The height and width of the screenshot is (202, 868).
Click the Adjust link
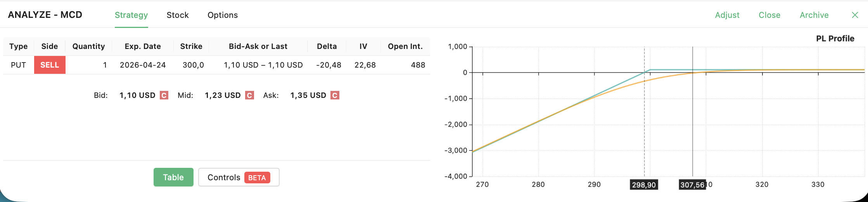point(727,15)
